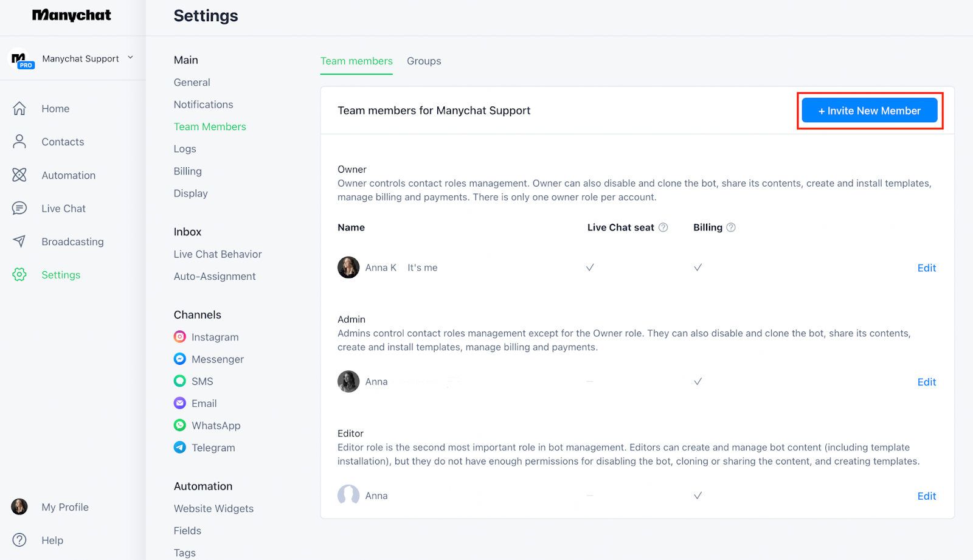Click the Telegram channel icon
This screenshot has width=973, height=560.
click(x=180, y=447)
